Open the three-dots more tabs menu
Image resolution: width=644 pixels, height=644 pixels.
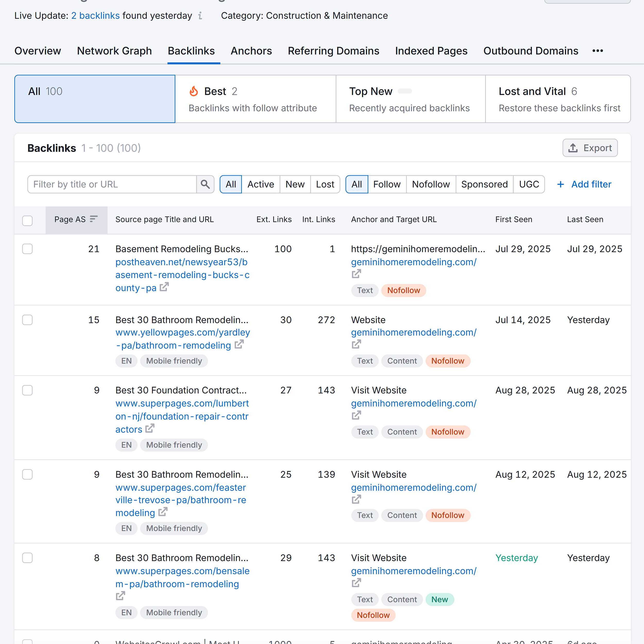(597, 51)
